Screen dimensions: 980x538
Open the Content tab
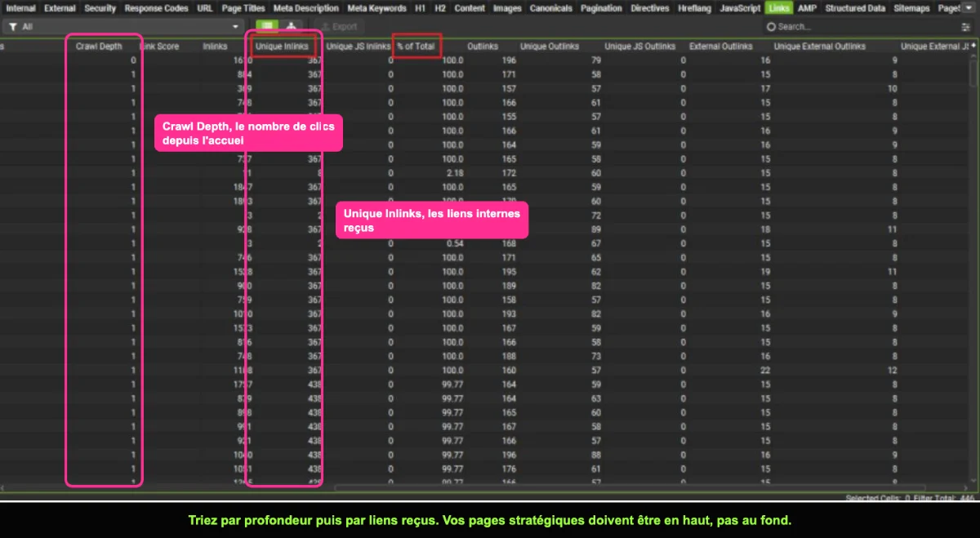point(470,8)
